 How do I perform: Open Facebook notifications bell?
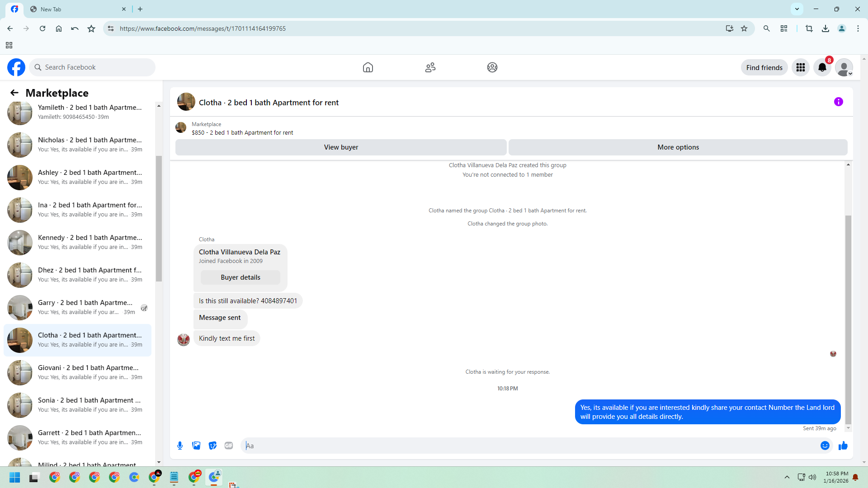tap(822, 67)
